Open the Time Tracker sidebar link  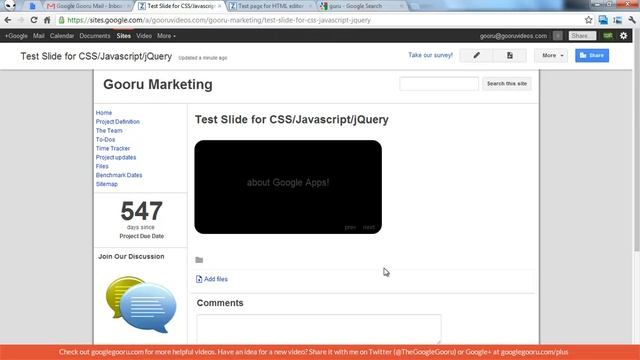coord(113,149)
